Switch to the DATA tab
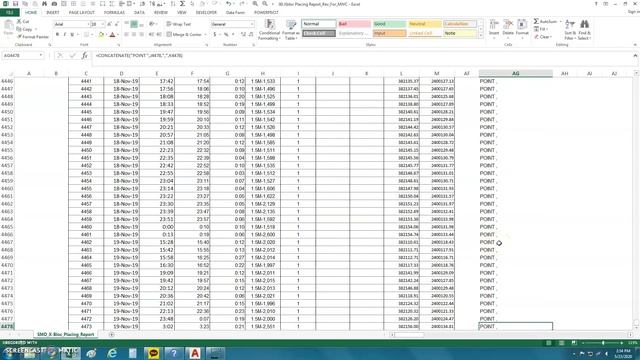The image size is (640, 360). pos(139,13)
